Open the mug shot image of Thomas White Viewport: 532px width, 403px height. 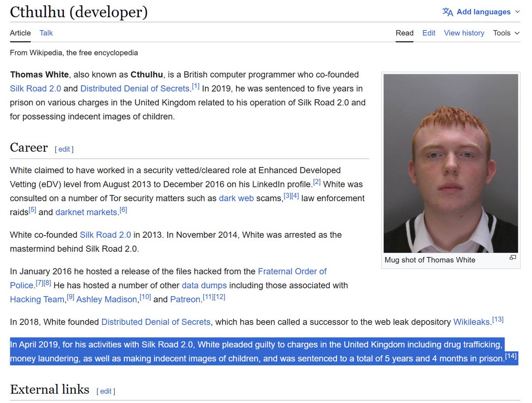(451, 163)
